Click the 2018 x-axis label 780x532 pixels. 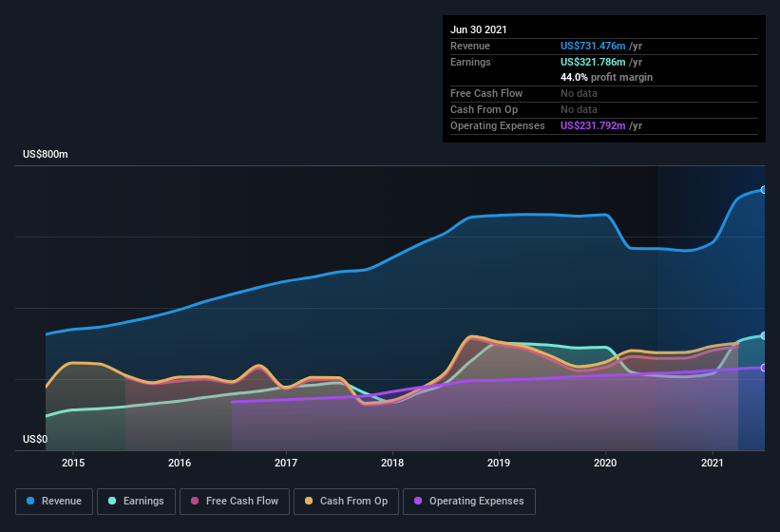392,463
